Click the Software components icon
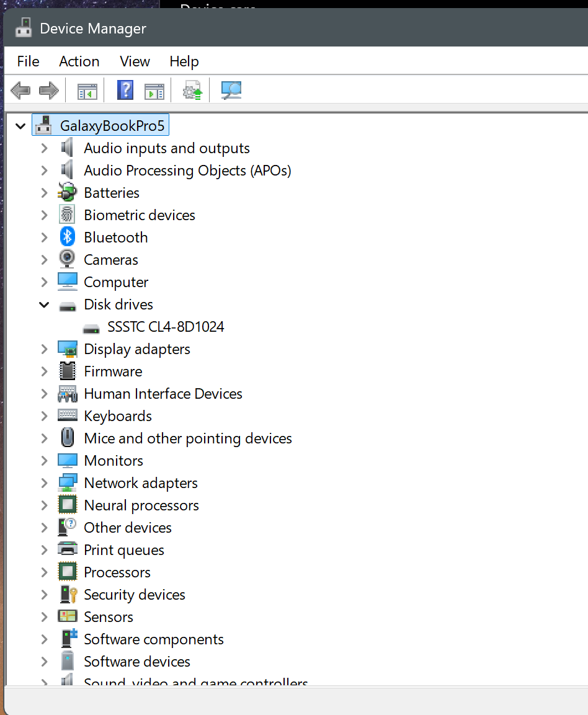 click(68, 638)
